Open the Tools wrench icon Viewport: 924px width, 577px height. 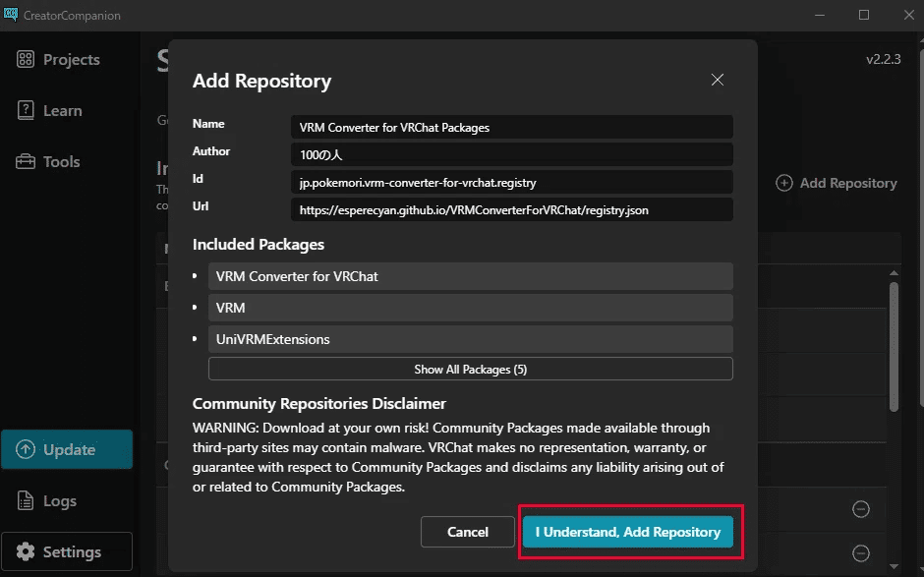(x=28, y=161)
